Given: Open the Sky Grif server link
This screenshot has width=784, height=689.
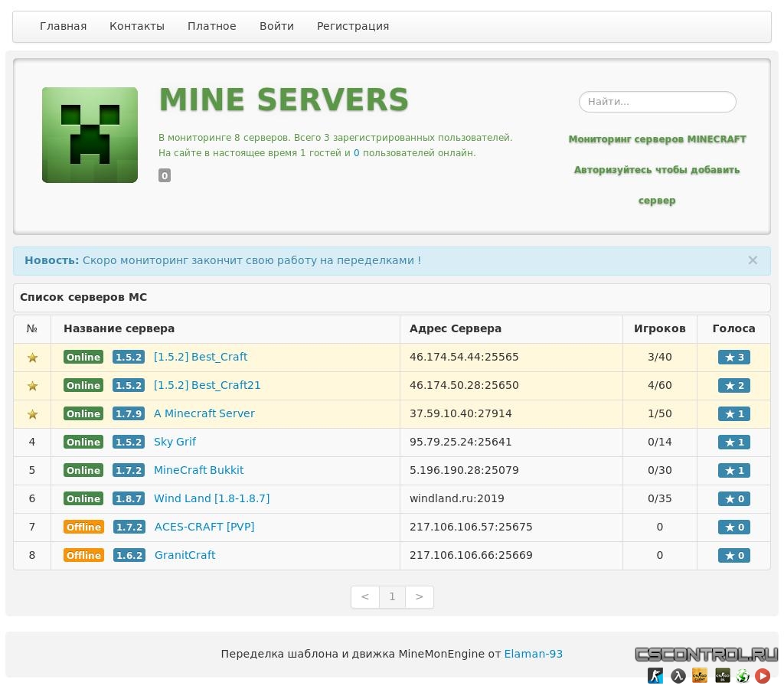Looking at the screenshot, I should (175, 442).
